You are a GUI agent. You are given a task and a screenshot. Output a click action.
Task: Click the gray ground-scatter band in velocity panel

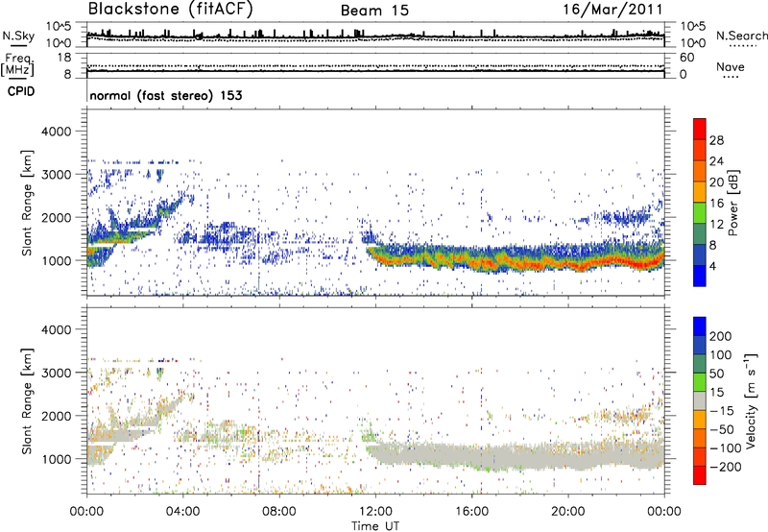515,456
